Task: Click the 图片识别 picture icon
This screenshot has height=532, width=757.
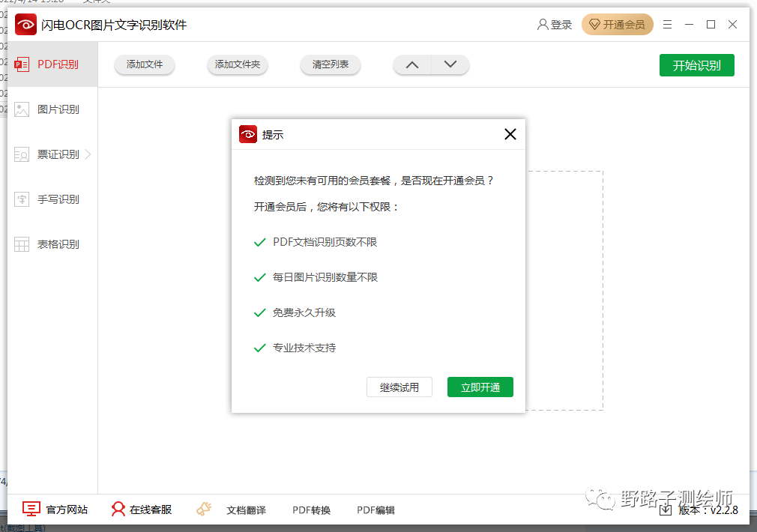Action: click(x=22, y=109)
